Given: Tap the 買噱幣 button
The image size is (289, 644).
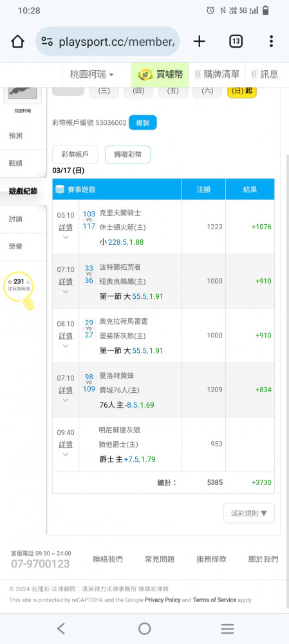Looking at the screenshot, I should (x=160, y=74).
